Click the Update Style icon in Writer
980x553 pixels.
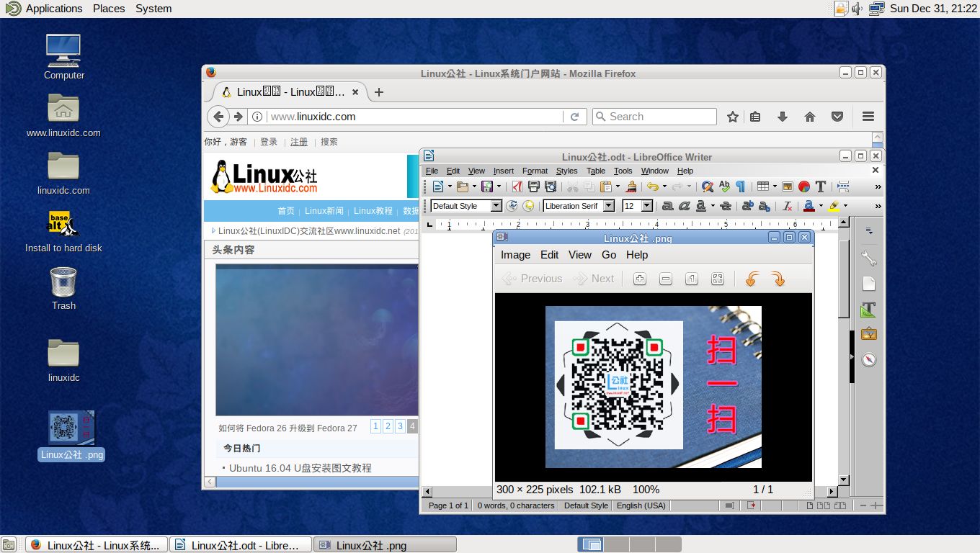click(x=512, y=206)
